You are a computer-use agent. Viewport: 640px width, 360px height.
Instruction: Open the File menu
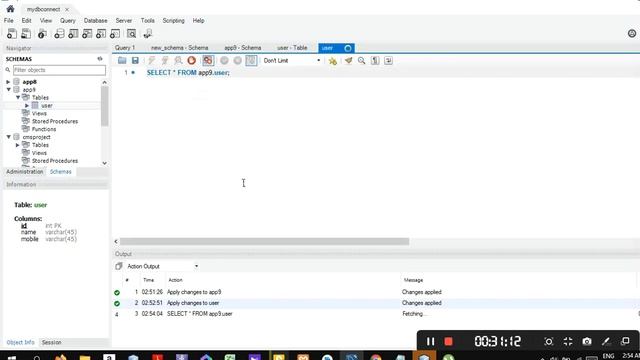pos(9,20)
